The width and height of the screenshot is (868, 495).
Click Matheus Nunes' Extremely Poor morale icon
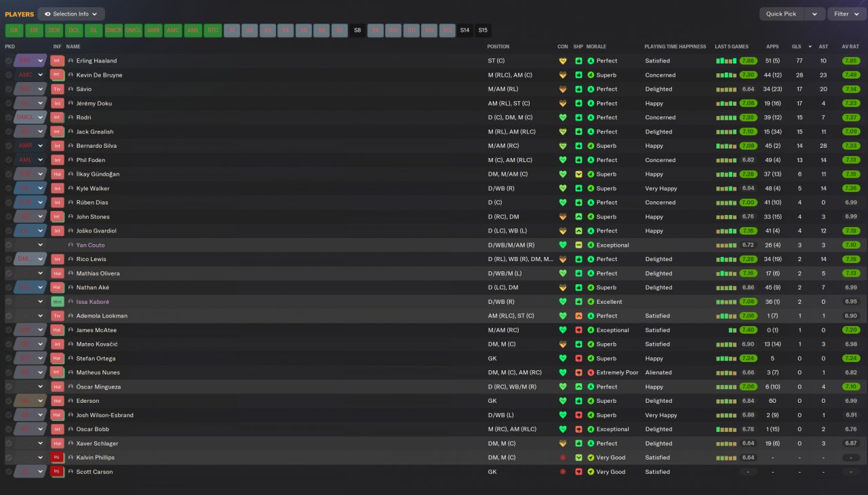(x=591, y=373)
